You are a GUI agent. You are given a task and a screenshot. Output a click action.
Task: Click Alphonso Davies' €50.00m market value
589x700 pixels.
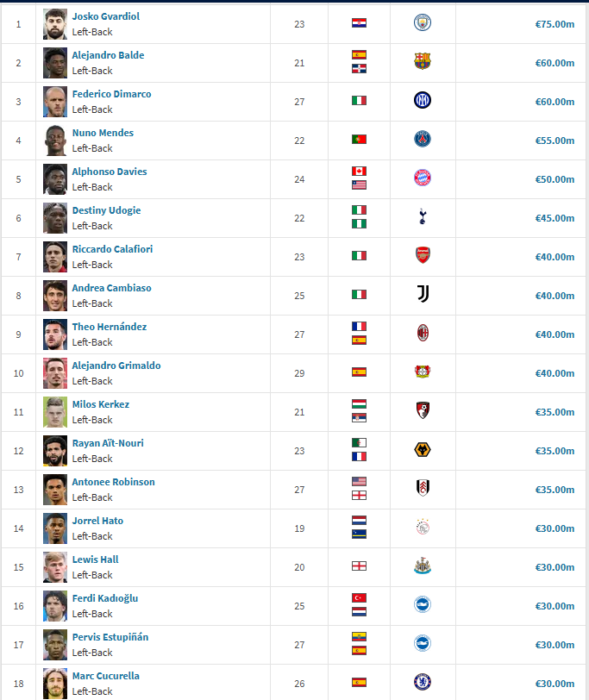tap(555, 179)
